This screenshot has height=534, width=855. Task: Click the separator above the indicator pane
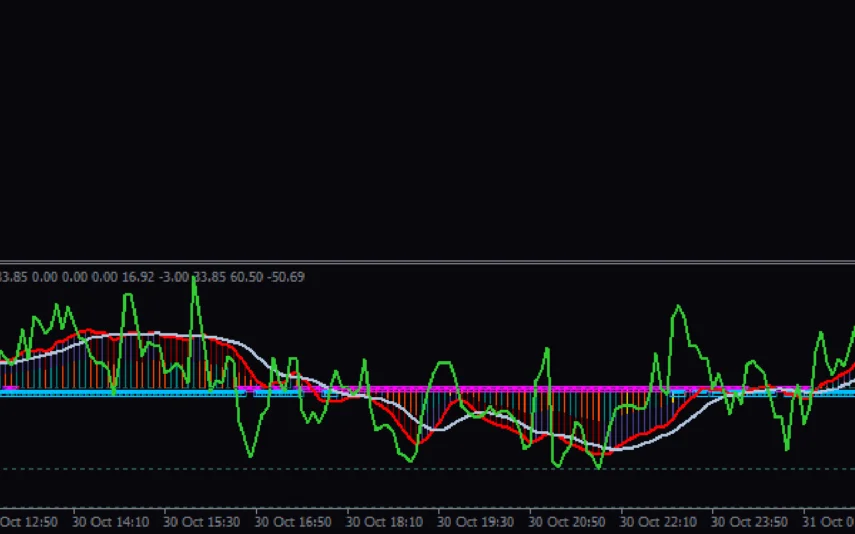[427, 262]
